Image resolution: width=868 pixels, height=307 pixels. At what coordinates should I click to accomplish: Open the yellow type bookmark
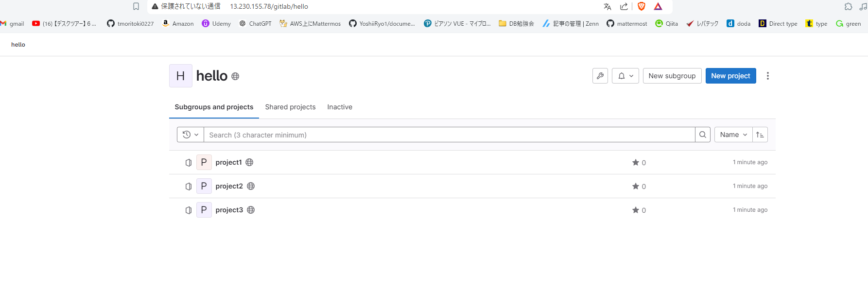coord(816,23)
